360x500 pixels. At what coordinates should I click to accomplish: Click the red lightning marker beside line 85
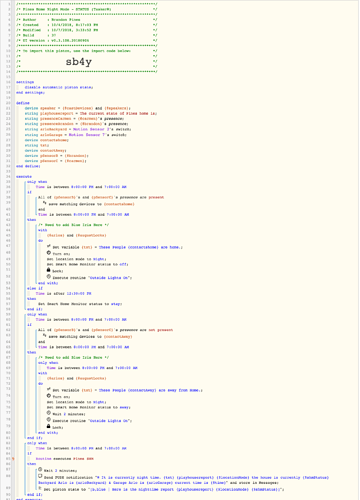[x=13, y=459]
